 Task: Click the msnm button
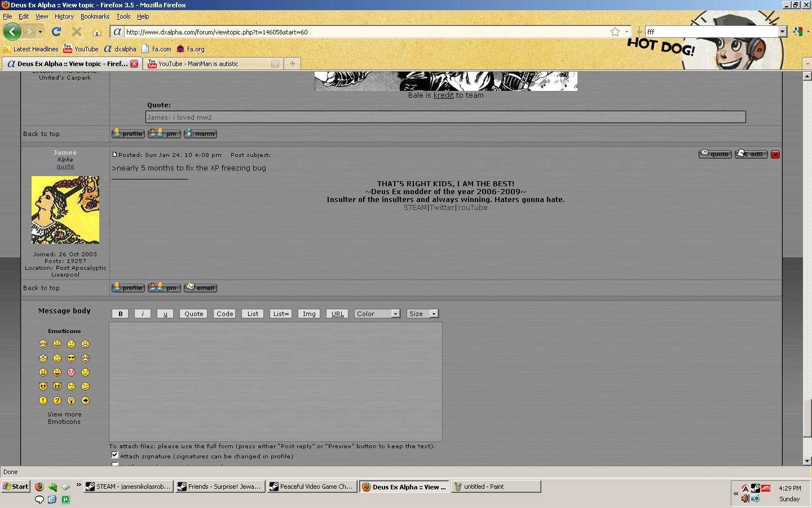click(x=200, y=134)
